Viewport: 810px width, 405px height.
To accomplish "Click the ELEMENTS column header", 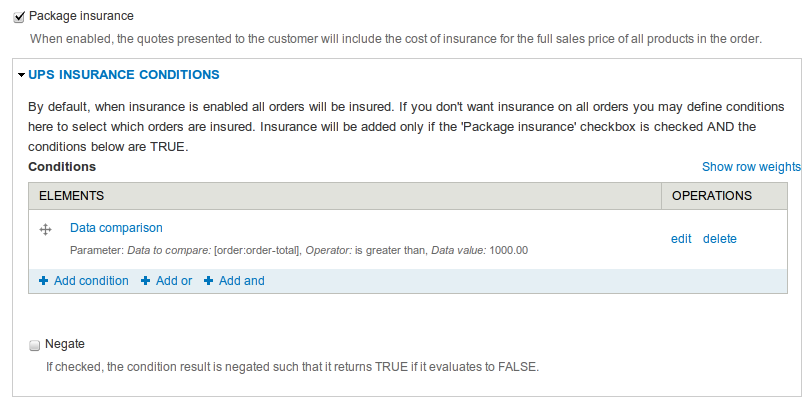I will pyautogui.click(x=66, y=196).
